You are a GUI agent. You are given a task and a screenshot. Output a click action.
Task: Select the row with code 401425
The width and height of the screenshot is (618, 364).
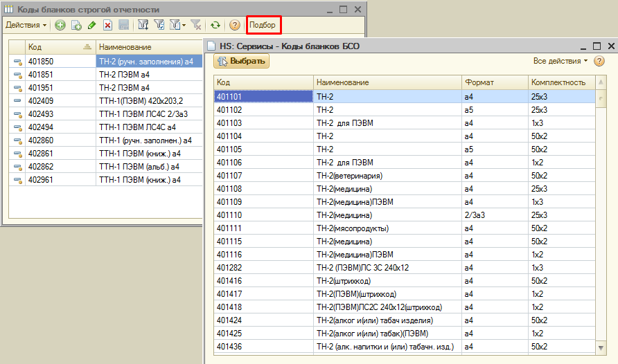tap(405, 334)
